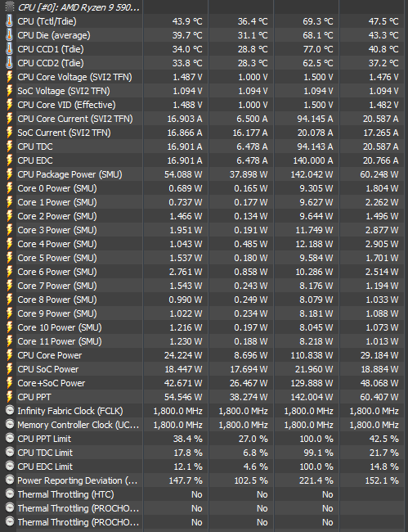The height and width of the screenshot is (532, 408).
Task: Select the Core 4 Power (SMU) label
Action: (x=57, y=244)
